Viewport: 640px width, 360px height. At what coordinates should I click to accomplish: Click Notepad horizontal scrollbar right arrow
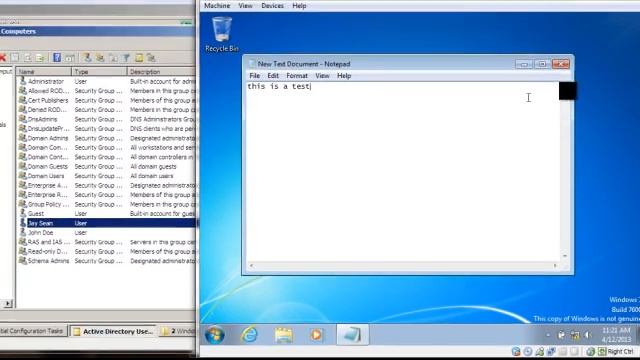[555, 266]
